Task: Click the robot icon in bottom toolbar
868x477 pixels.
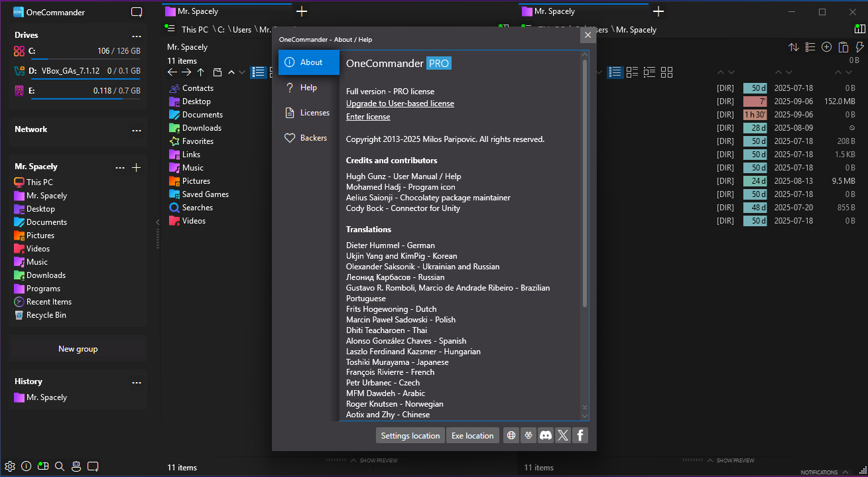Action: point(76,466)
